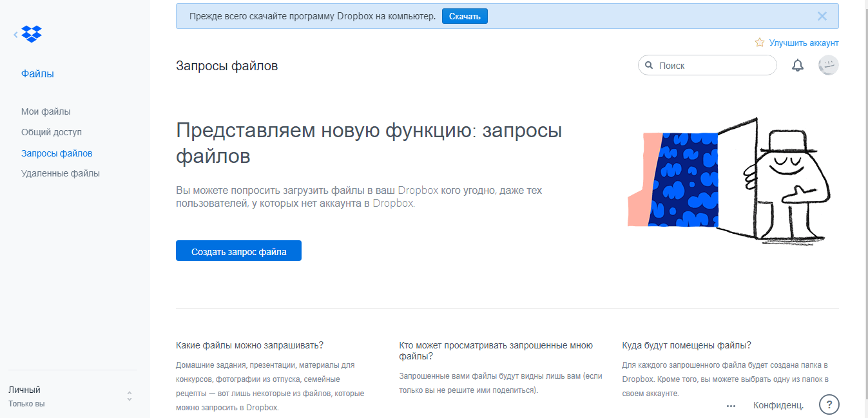Open the help question mark button

829,405
